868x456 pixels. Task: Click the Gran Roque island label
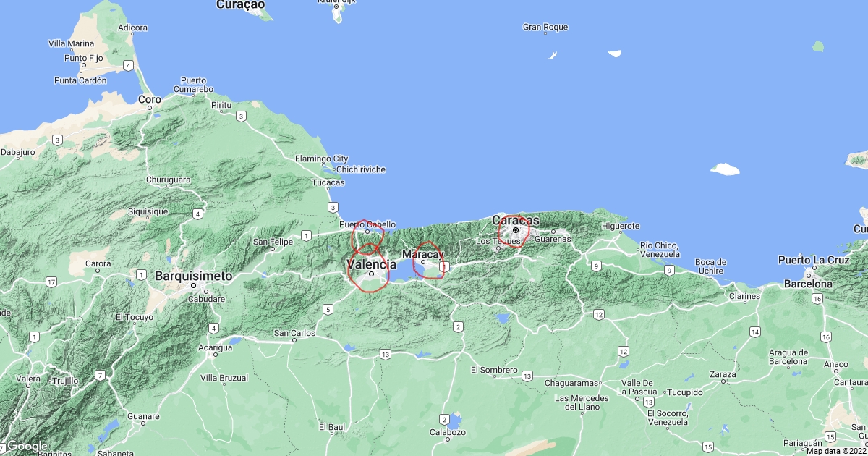[545, 28]
